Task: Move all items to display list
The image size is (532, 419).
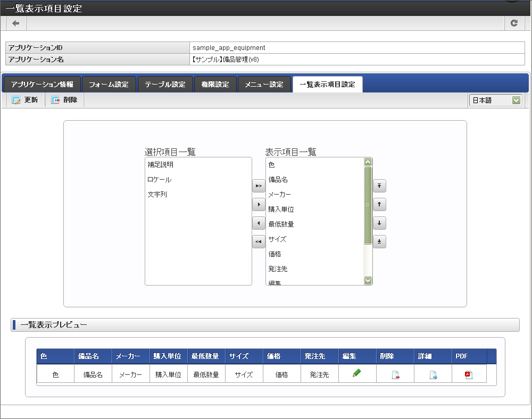Action: point(259,186)
